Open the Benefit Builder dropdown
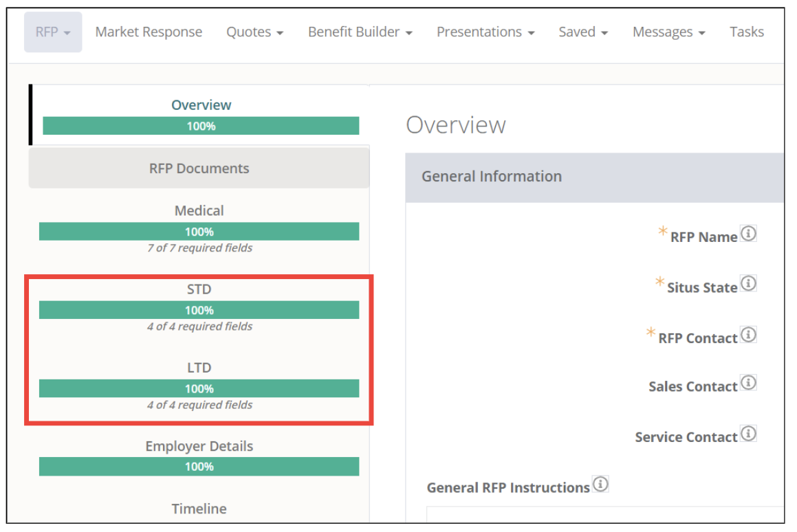Screen dimensions: 797x532 pos(360,32)
